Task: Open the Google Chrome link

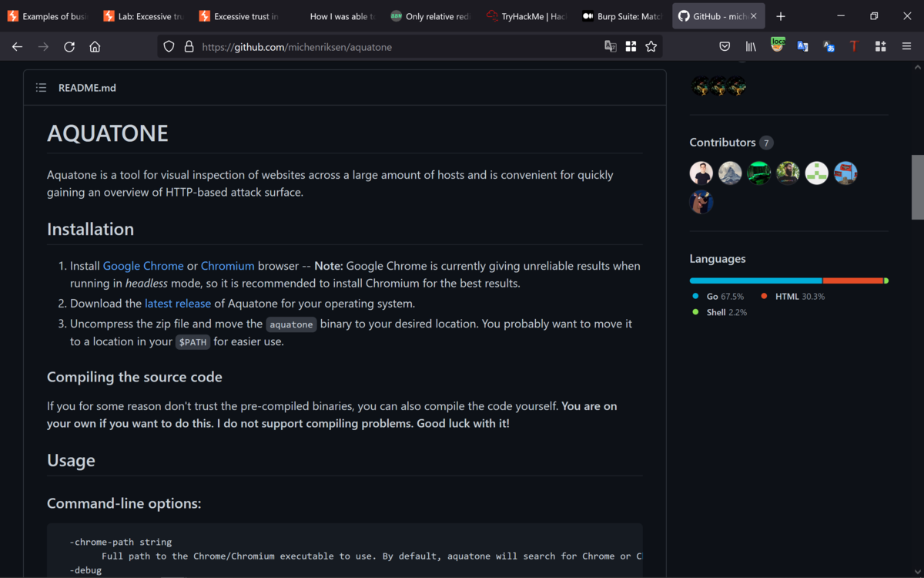Action: click(x=143, y=266)
